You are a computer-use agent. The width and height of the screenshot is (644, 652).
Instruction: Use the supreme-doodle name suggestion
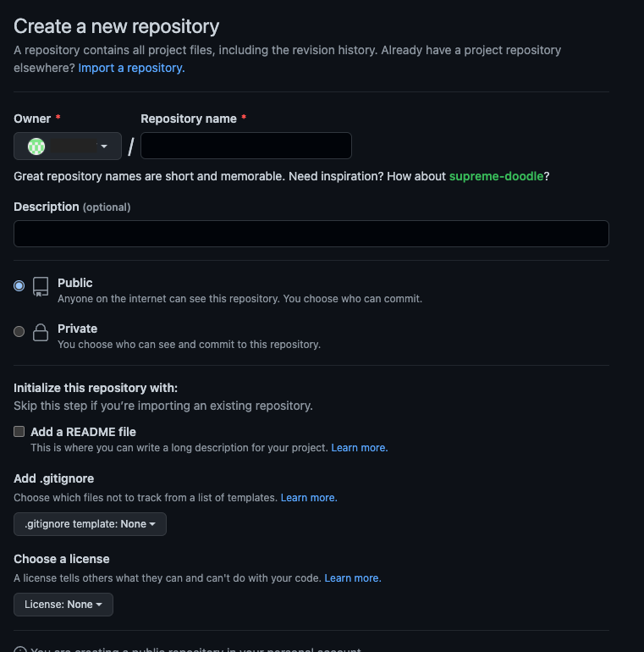click(x=496, y=176)
